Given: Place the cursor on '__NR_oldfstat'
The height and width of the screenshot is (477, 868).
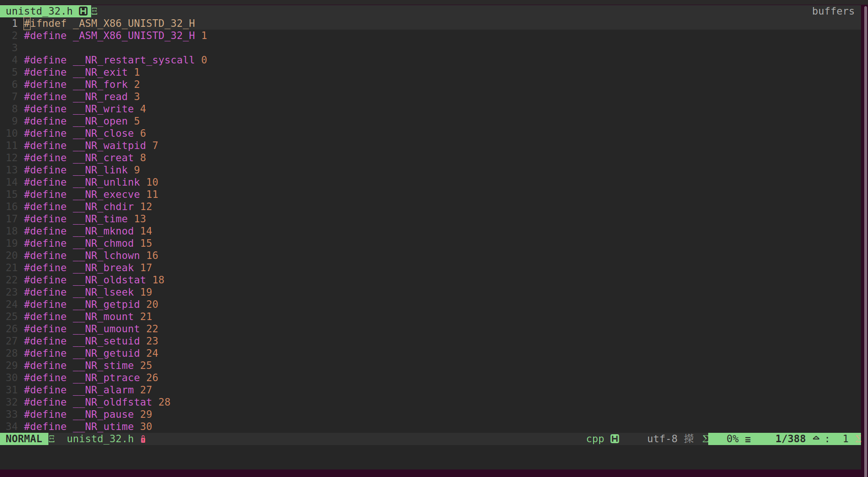Looking at the screenshot, I should [x=112, y=402].
